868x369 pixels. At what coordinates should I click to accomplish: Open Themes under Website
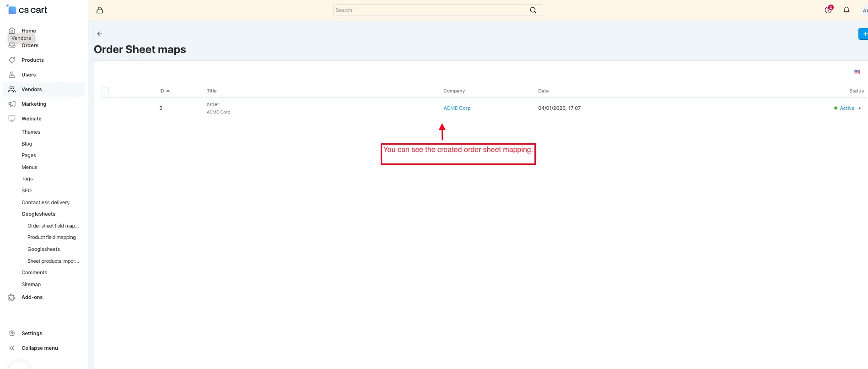click(31, 132)
